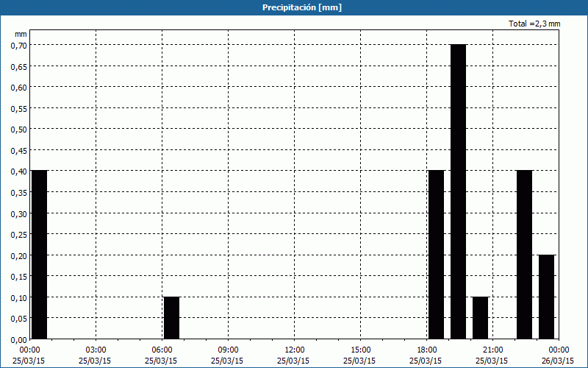
Task: Click the 0,20 y-axis label
Action: (19, 255)
